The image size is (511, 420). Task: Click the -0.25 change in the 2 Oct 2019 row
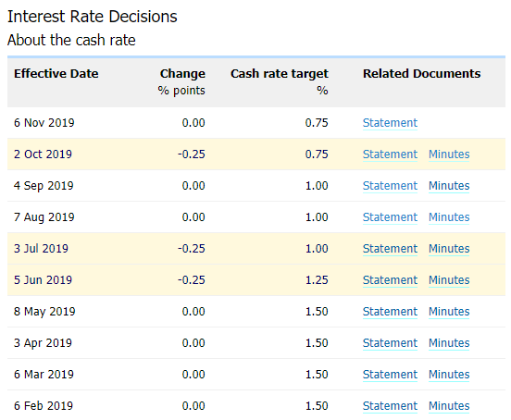click(x=192, y=154)
